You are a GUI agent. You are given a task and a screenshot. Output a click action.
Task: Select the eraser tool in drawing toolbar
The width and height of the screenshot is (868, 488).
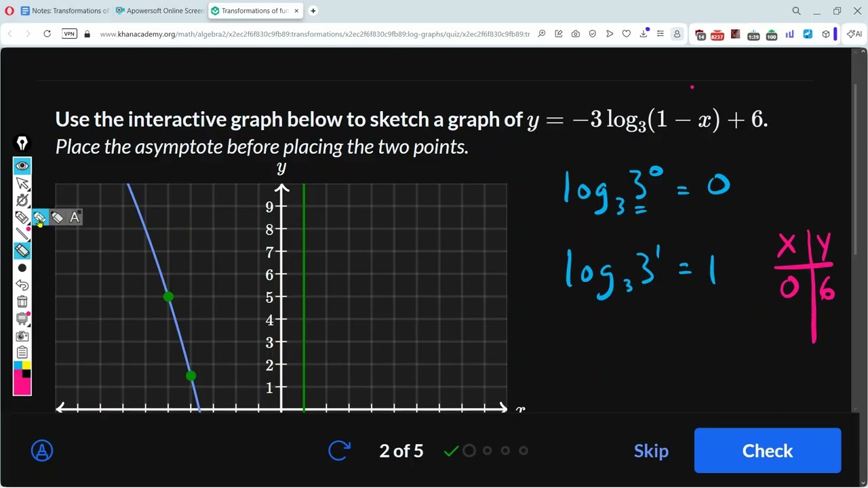(22, 251)
